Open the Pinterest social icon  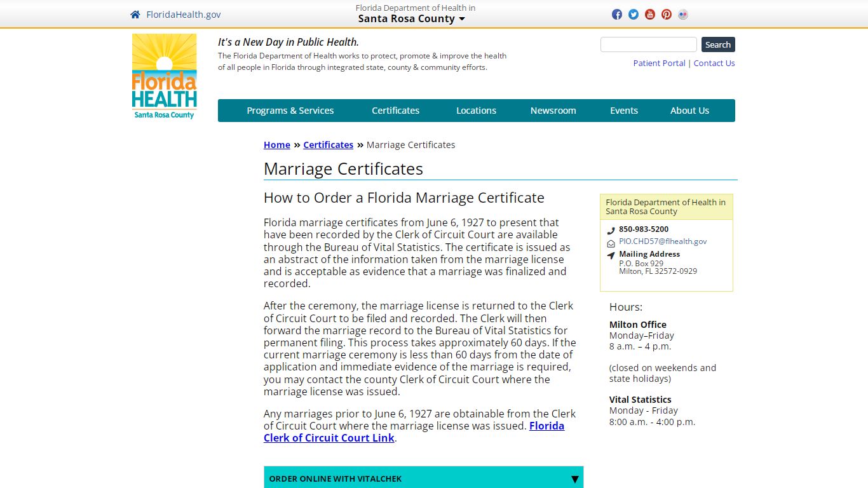coord(667,15)
